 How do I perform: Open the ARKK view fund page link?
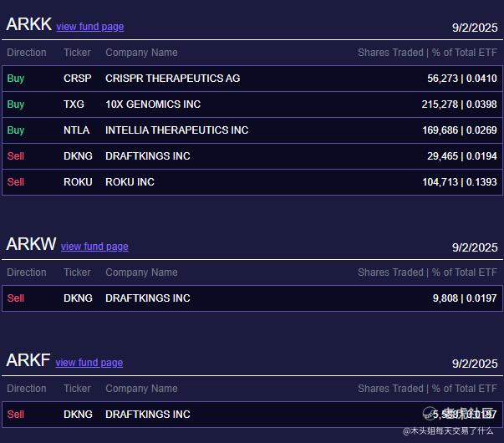tap(90, 27)
